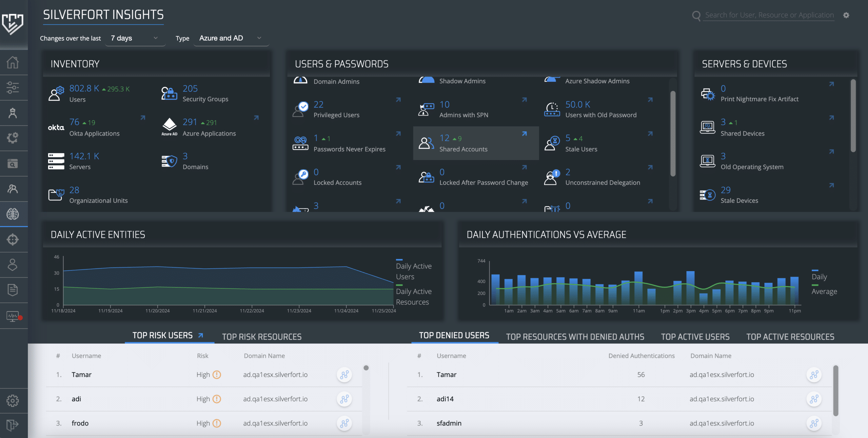Click the High risk warning icon for frodo

(217, 423)
